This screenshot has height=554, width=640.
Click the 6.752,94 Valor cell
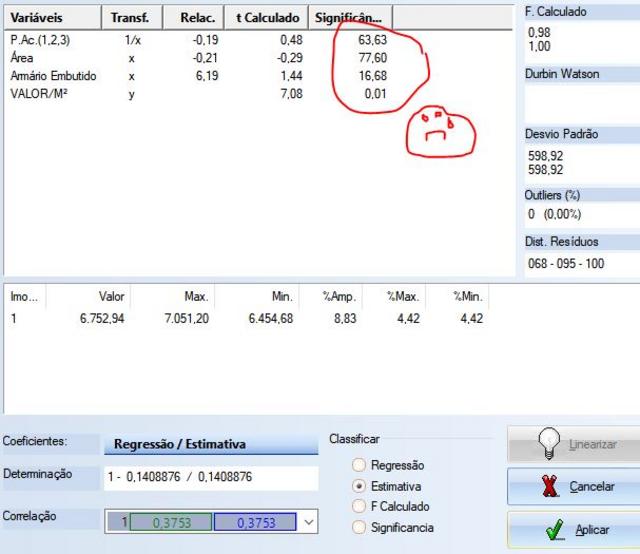[x=102, y=318]
